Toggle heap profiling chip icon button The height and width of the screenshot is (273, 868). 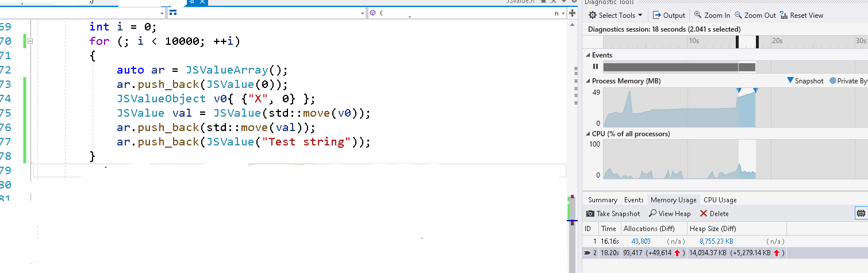(861, 214)
